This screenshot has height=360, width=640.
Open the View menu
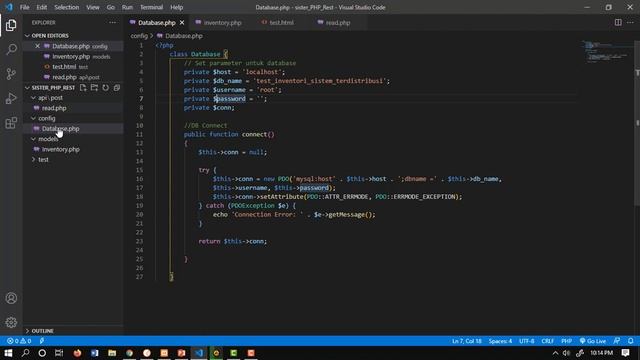pyautogui.click(x=93, y=7)
